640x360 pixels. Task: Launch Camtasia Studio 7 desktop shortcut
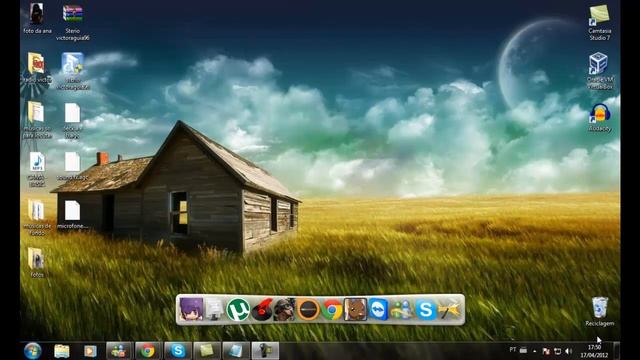pyautogui.click(x=600, y=22)
